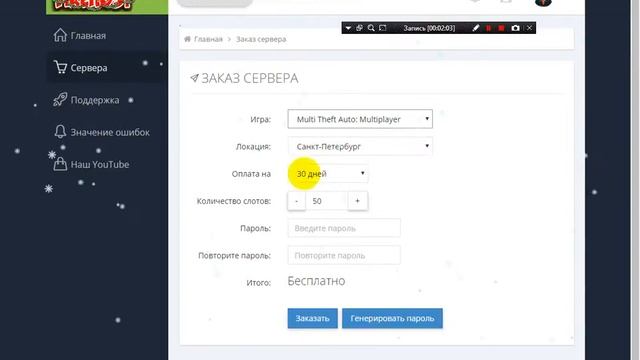The width and height of the screenshot is (640, 360).
Task: Open Значение ошибок in the sidebar
Action: [110, 133]
